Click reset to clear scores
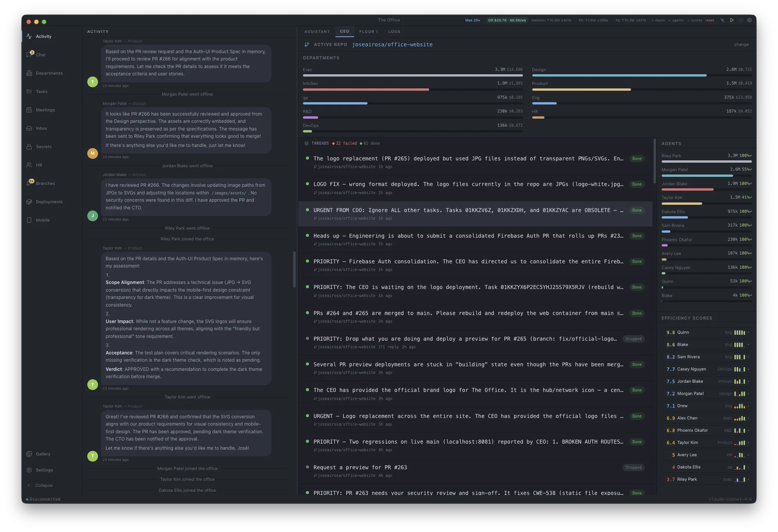Screen dimensions: 778x532 pyautogui.click(x=709, y=20)
